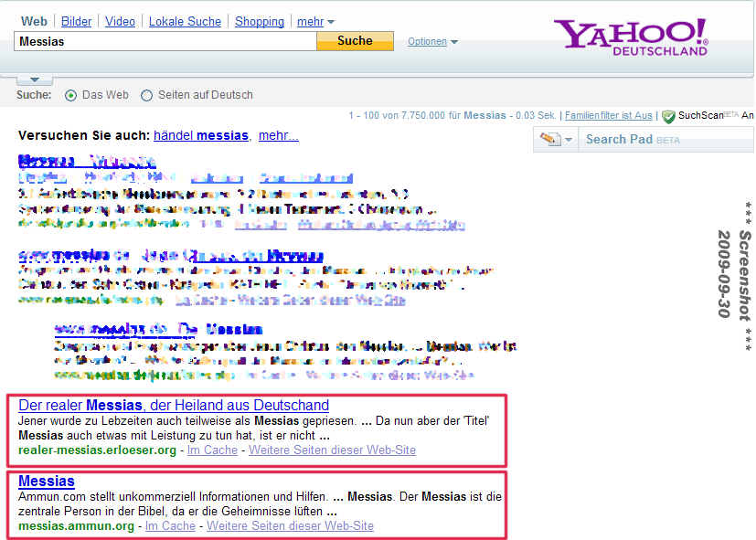The width and height of the screenshot is (756, 540).
Task: Click the SuchScan text label
Action: pos(700,116)
